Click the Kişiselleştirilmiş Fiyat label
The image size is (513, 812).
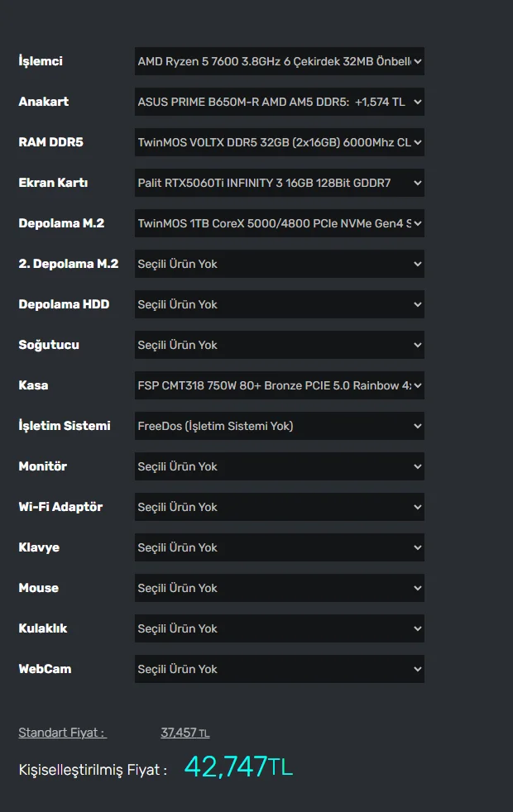click(x=93, y=770)
